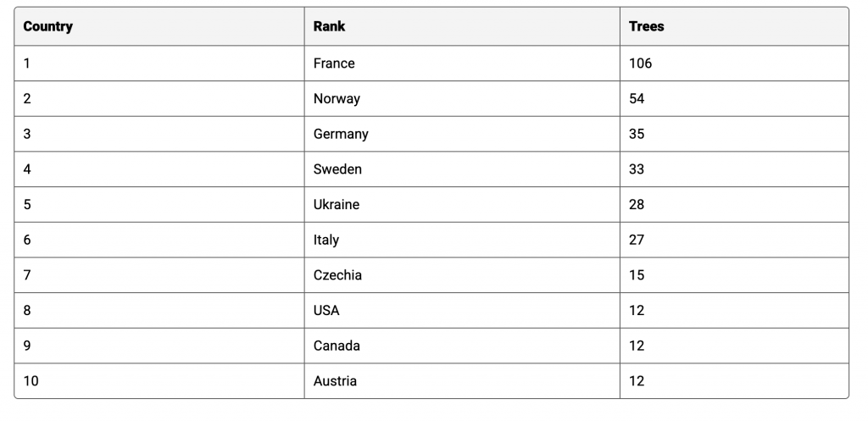Select the 33 value in Sweden's row

637,169
